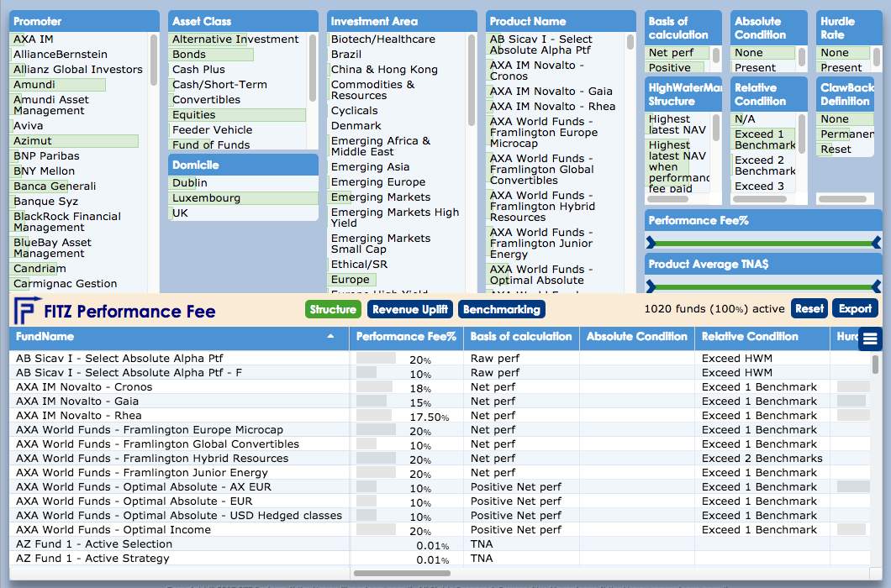Click the AZ Fund 1 - Active Selection row
The image size is (891, 588).
(94, 544)
